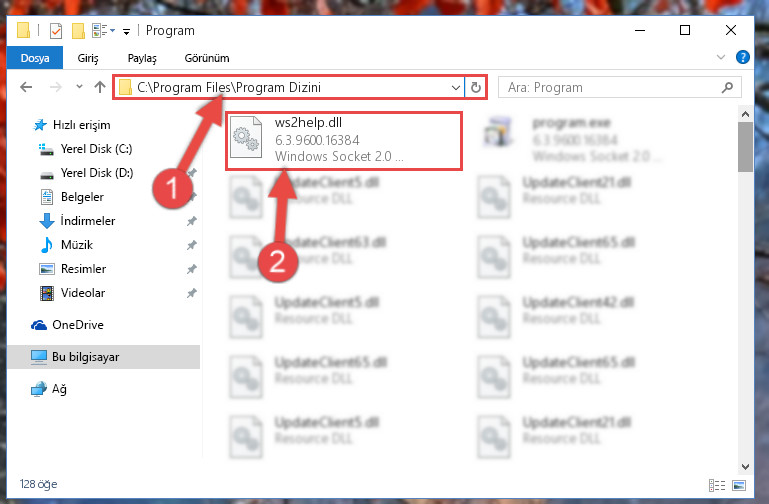769x504 pixels.
Task: Click the New Folder icon in quick access toolbar
Action: 78,31
